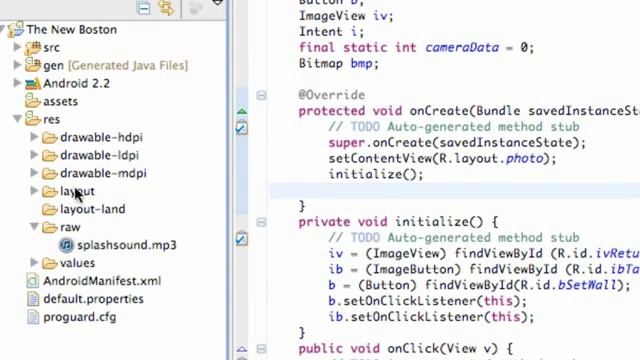Click the task marker beside onCreate TODO

click(x=242, y=127)
